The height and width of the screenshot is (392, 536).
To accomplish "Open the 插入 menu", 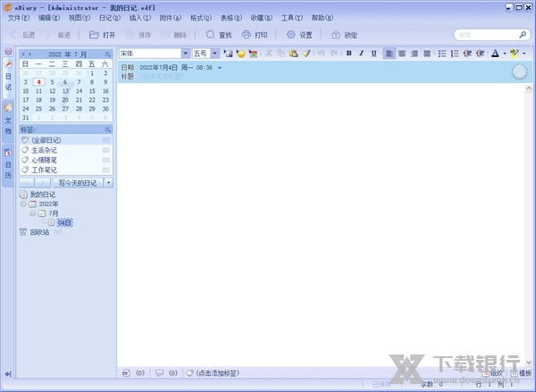I will click(x=140, y=18).
